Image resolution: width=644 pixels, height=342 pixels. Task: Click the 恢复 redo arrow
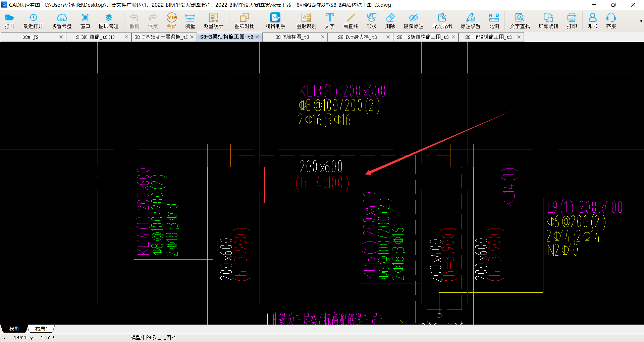click(153, 21)
